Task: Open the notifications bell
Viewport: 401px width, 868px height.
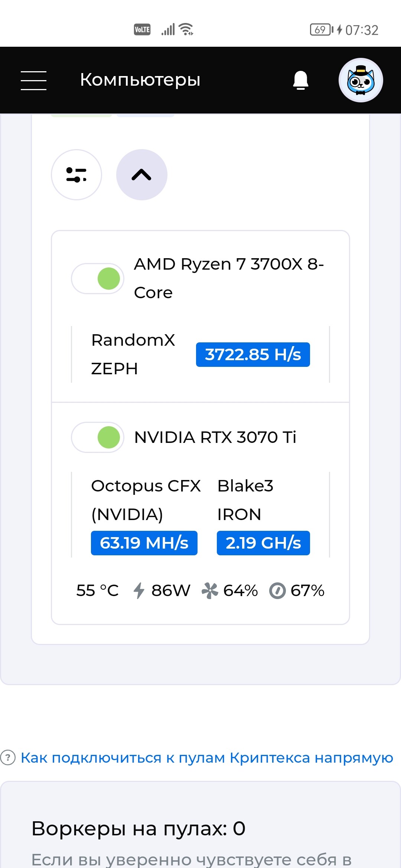Action: 301,80
